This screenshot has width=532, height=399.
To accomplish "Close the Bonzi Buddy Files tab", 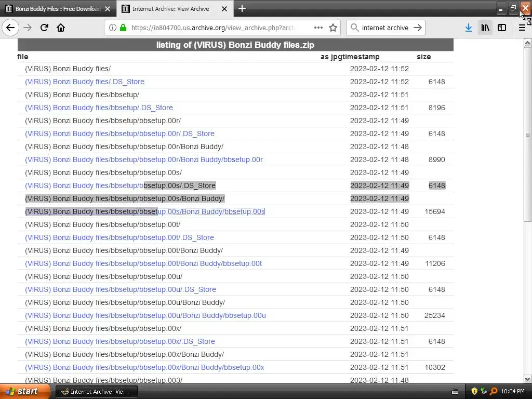I will point(108,9).
